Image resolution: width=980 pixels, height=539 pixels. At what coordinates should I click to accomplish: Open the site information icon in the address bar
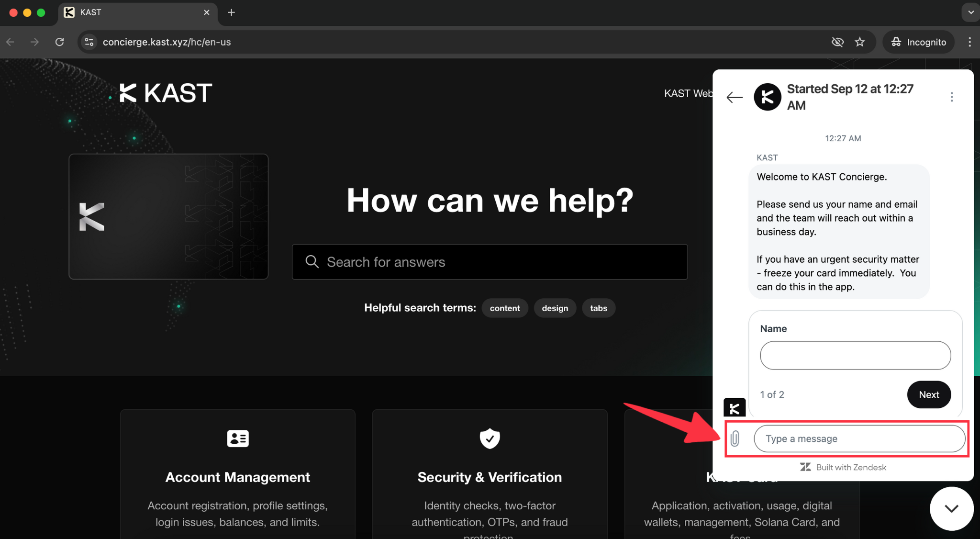tap(89, 42)
